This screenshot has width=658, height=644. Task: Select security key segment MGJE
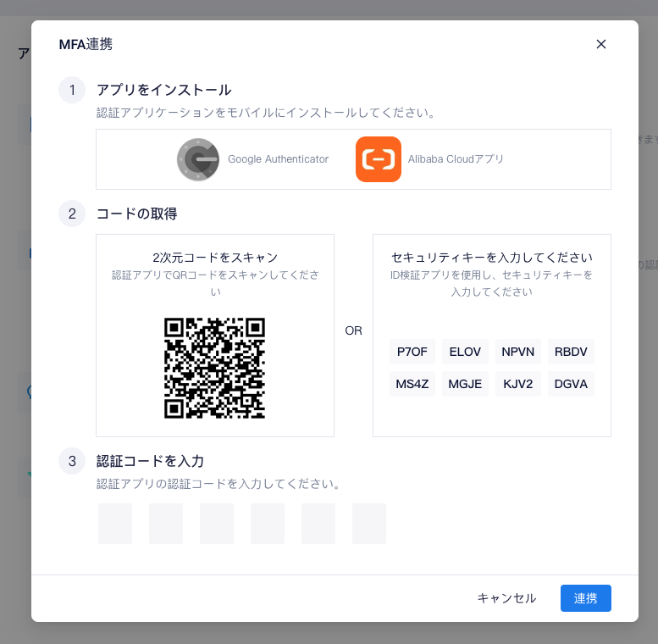click(465, 384)
